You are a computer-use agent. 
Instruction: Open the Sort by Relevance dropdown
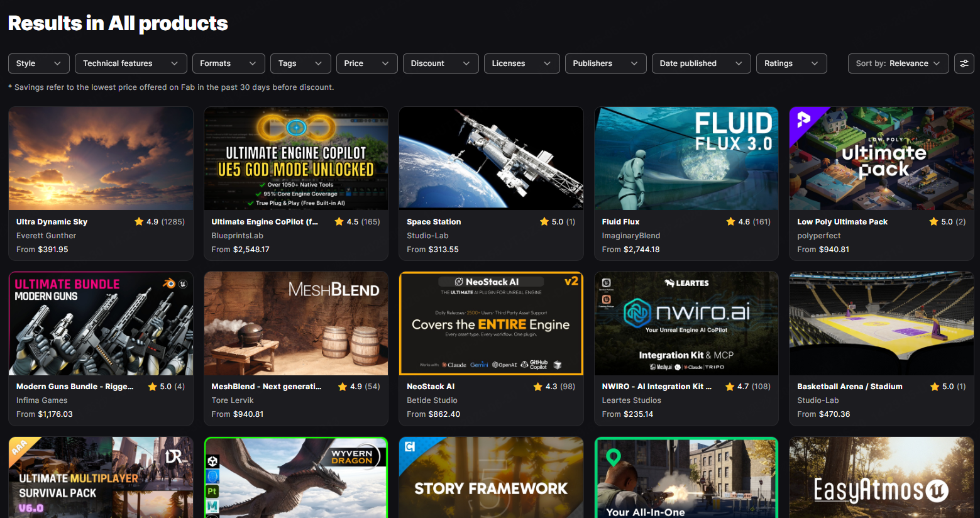coord(898,63)
